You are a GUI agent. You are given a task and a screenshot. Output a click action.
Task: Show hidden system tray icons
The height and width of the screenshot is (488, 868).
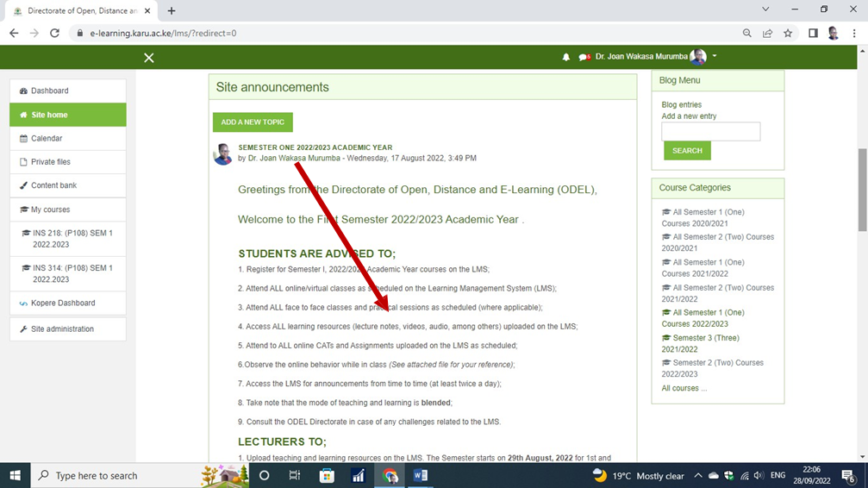pos(698,475)
